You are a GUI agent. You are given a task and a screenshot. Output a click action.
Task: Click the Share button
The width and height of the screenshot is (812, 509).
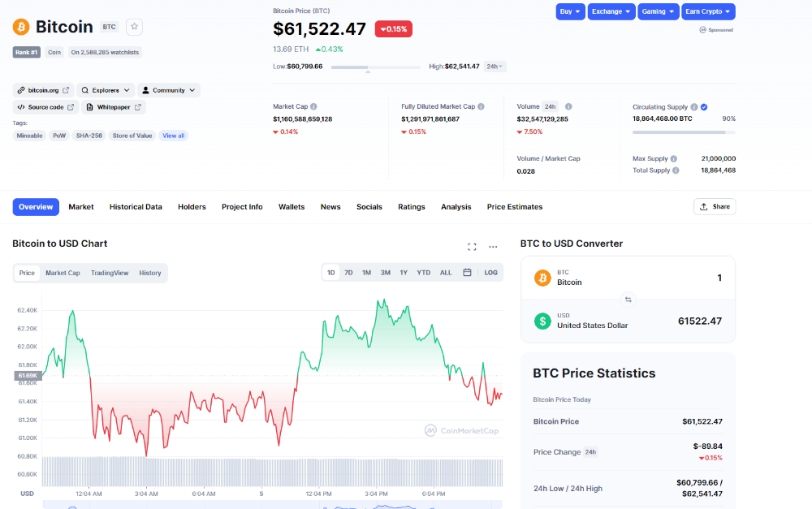pos(715,206)
